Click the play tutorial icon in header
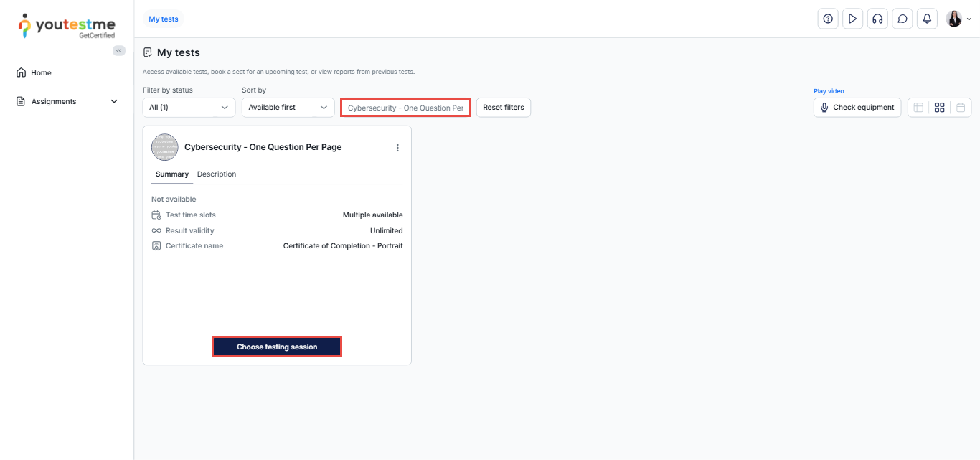 (x=852, y=19)
